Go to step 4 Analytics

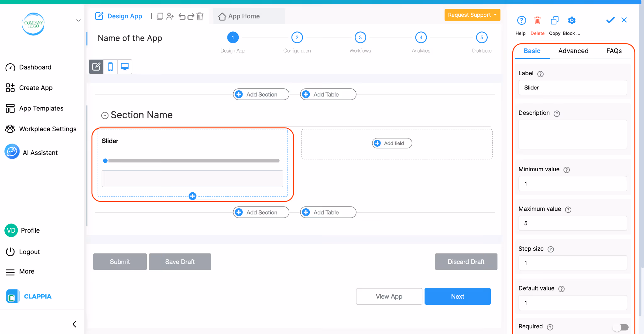click(421, 37)
